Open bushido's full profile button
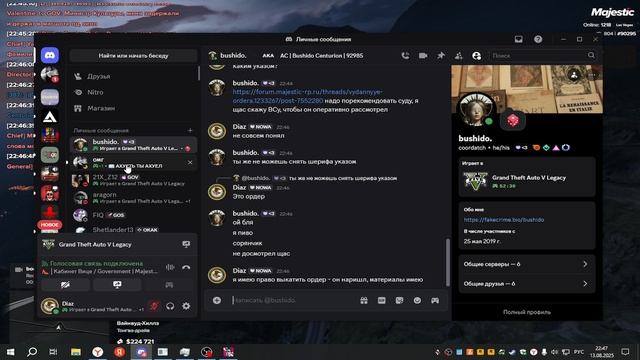 tap(527, 312)
